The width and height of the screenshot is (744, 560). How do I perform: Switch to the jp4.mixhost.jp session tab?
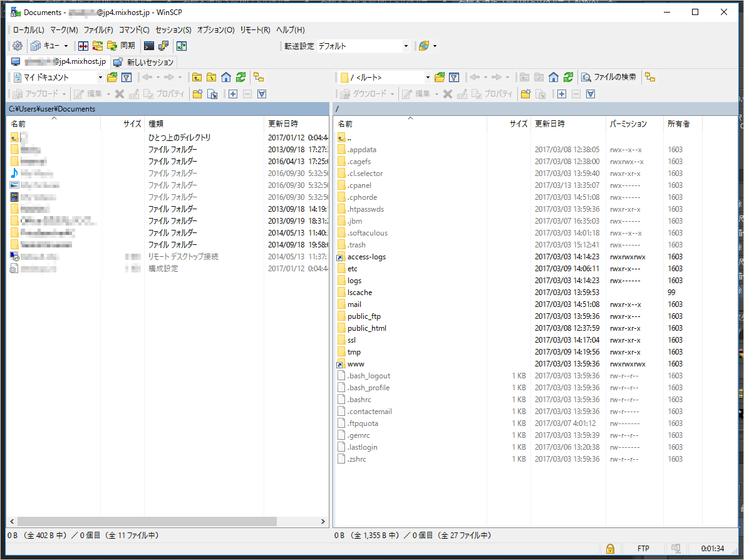[x=59, y=61]
